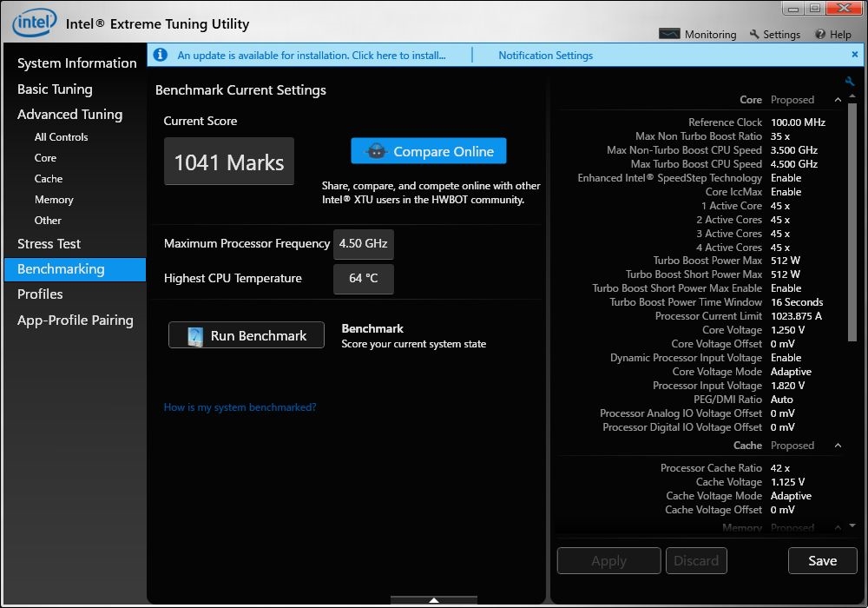Dismiss the update notification bar
The image size is (868, 608).
point(855,54)
